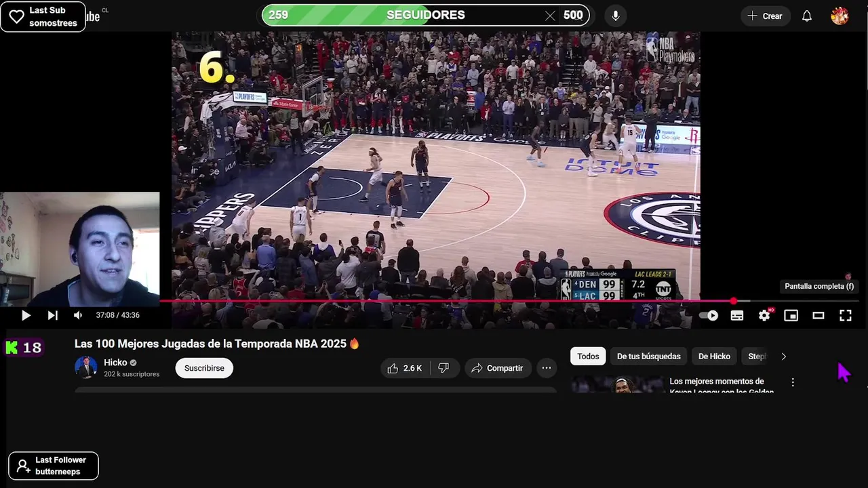Image resolution: width=868 pixels, height=488 pixels.
Task: Click the 37:08 / 43:36 time display
Action: [x=117, y=315]
